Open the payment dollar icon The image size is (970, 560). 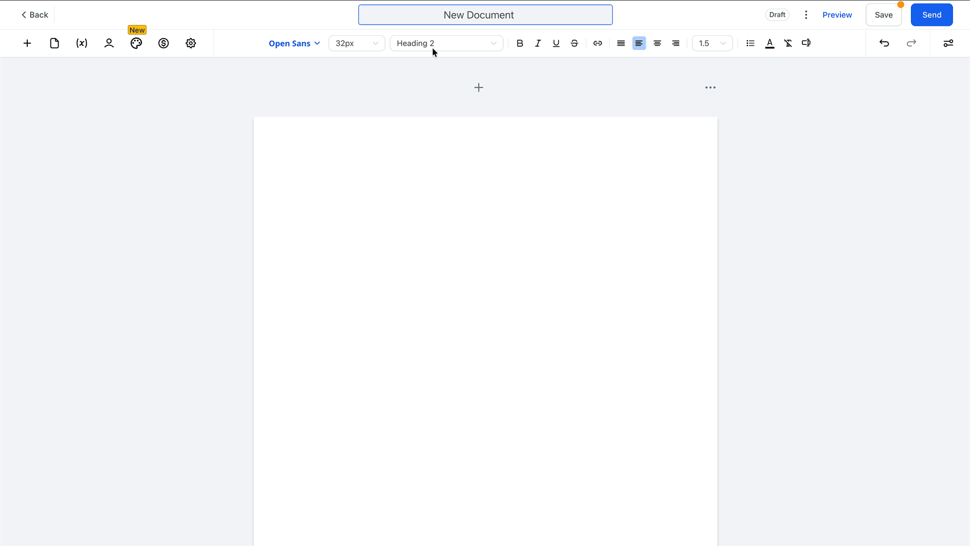point(164,43)
